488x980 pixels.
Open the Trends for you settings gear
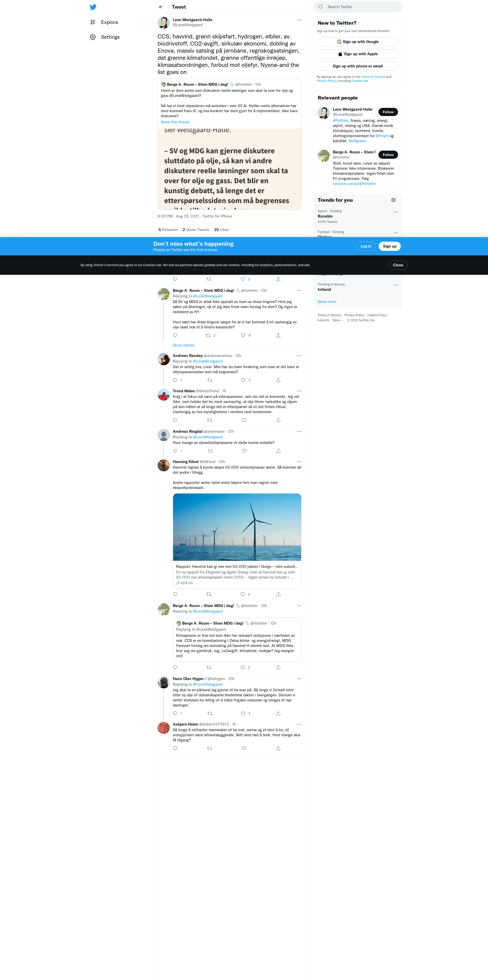[393, 200]
